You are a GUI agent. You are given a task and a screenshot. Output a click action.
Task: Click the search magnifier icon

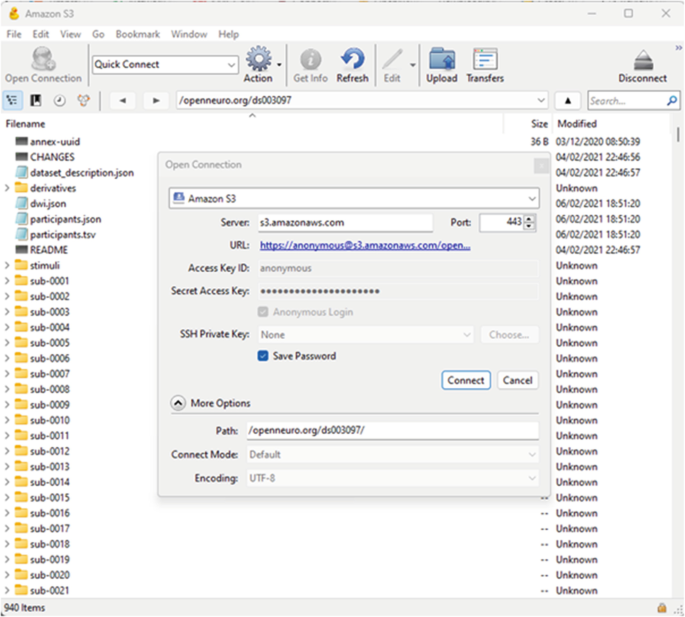point(671,101)
